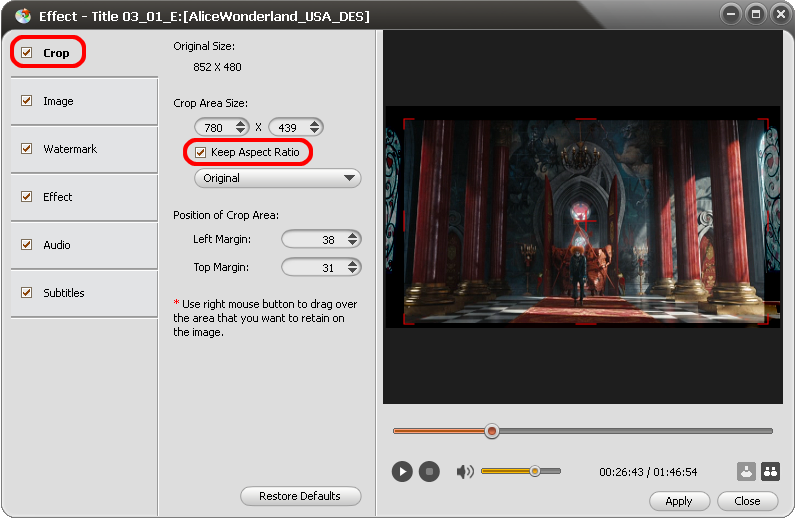Increase the Top Margin value
The width and height of the screenshot is (796, 519).
click(x=353, y=264)
